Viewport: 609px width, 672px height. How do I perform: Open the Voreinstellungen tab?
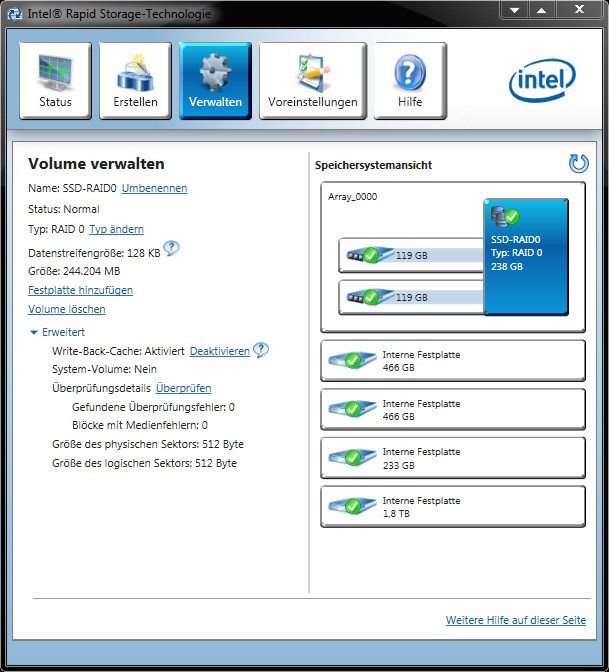[313, 81]
